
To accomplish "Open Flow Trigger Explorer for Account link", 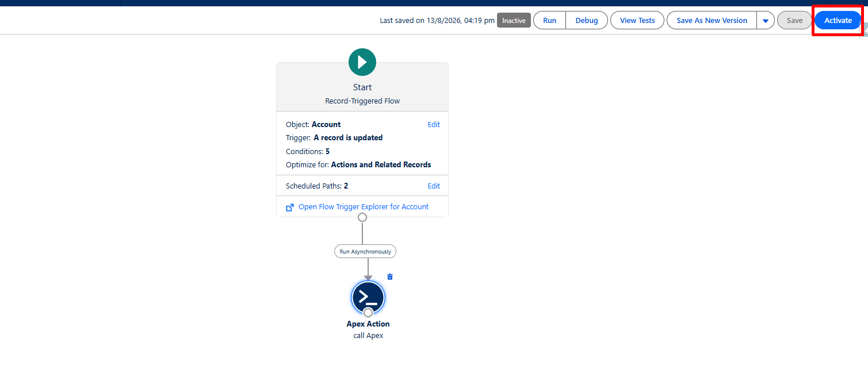I will pyautogui.click(x=364, y=207).
